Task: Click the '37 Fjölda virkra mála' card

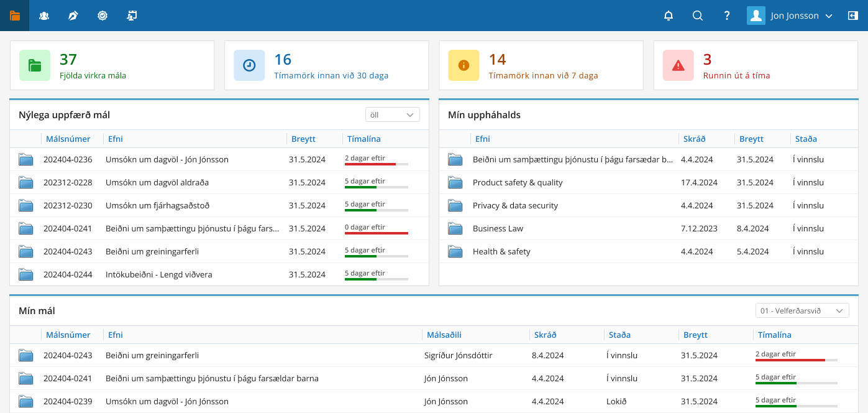Action: click(x=112, y=66)
